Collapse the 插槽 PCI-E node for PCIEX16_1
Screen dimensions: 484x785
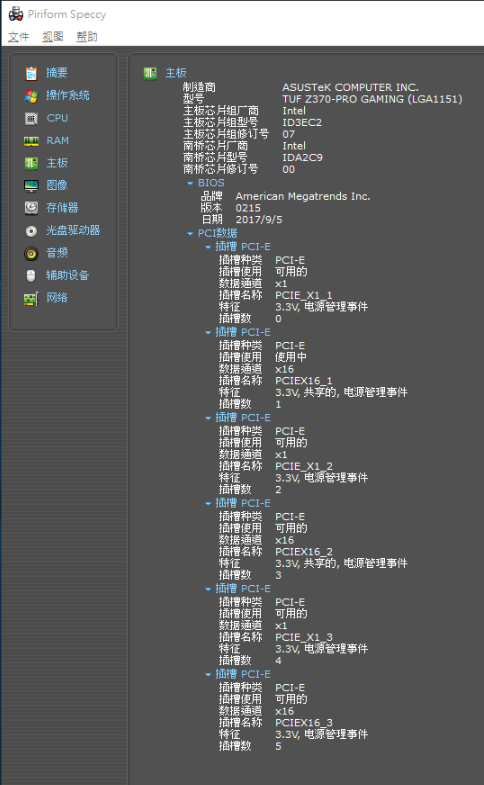208,332
